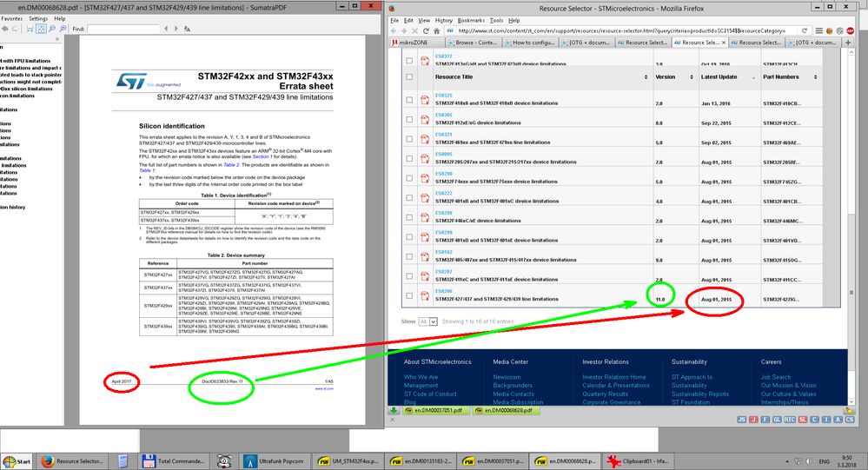Click SumatraPDF zoom out magnifier
868x470 pixels.
(x=52, y=29)
